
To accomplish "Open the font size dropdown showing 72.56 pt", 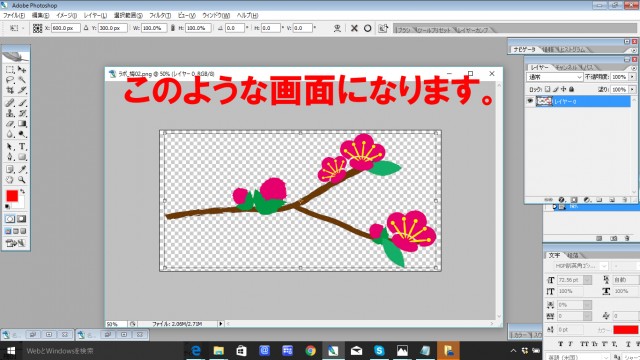I will pos(587,280).
